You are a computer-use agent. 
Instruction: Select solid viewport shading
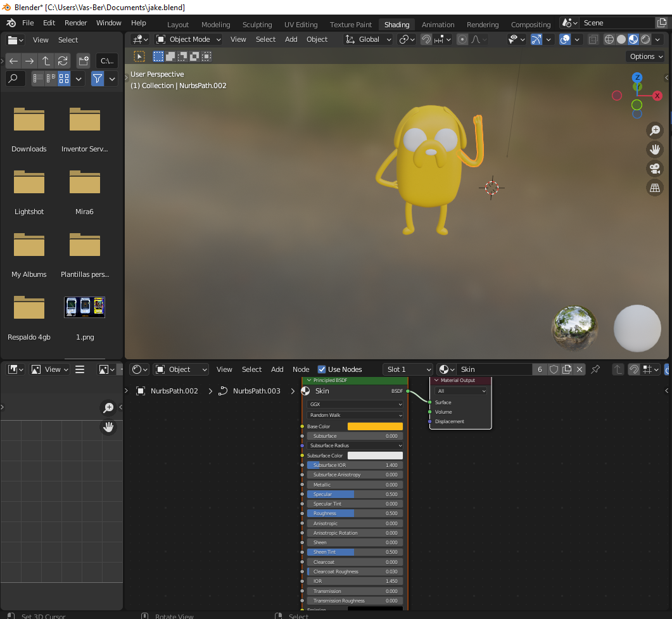(621, 39)
